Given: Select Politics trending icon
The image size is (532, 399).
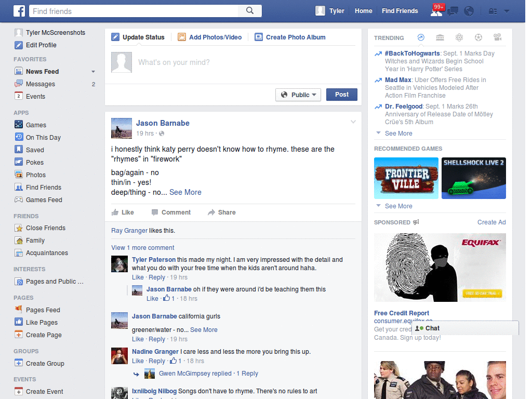Looking at the screenshot, I should 440,37.
